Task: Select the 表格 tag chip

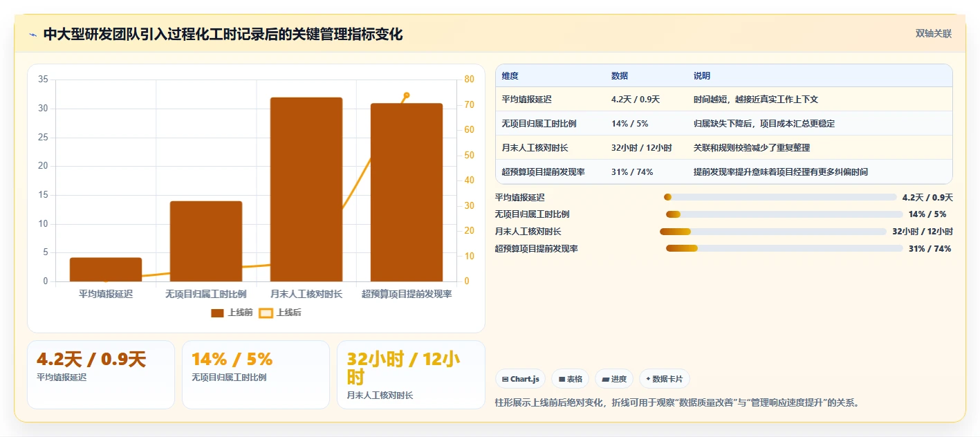Action: 571,379
